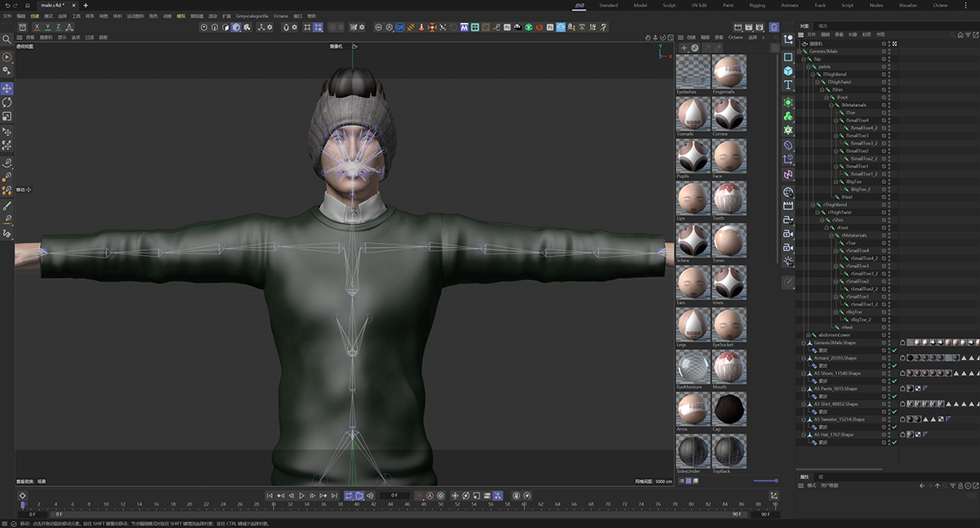Image resolution: width=980 pixels, height=528 pixels.
Task: Toggle the X axis lock
Action: 36,27
